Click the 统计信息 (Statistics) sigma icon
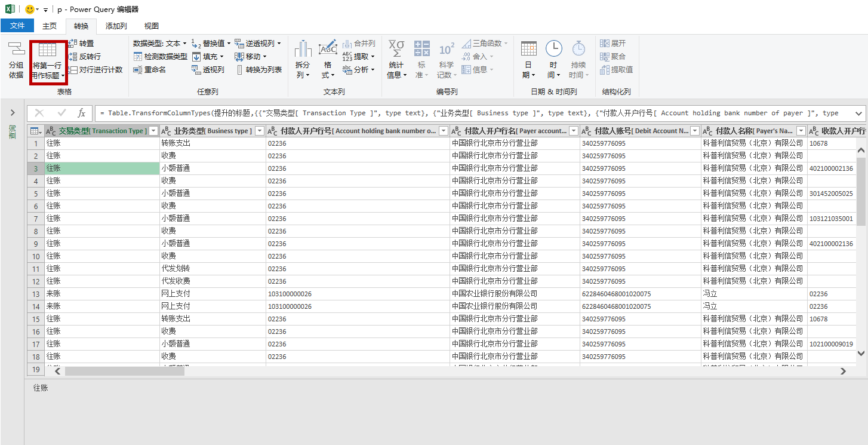This screenshot has width=868, height=445. coord(396,49)
